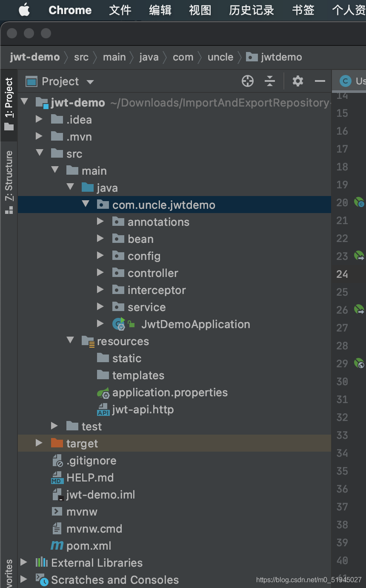
Task: Toggle the 1: Project tool window tab
Action: [x=9, y=104]
